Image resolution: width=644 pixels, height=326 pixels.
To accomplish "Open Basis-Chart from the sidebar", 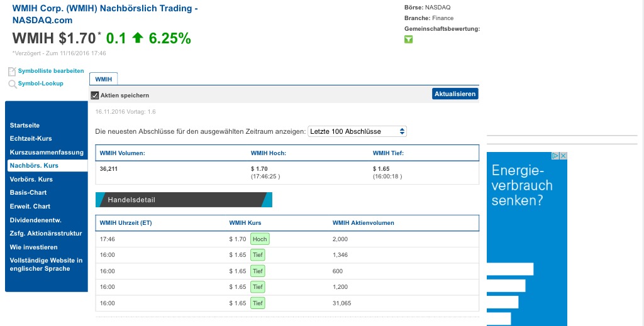I will (28, 192).
